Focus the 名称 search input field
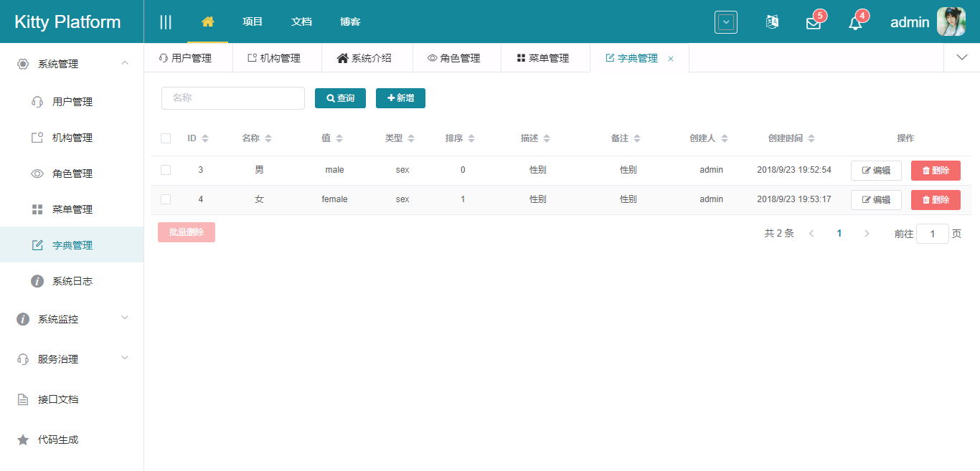 point(233,98)
